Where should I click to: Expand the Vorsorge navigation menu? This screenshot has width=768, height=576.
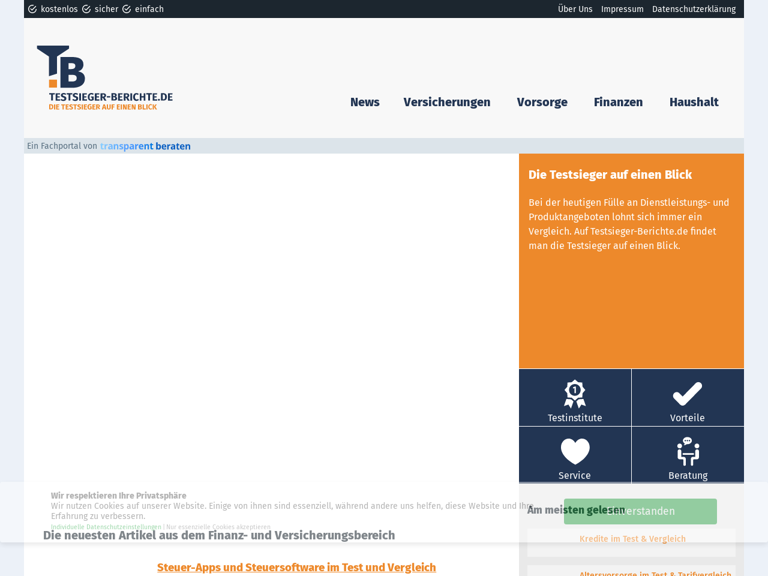click(542, 102)
